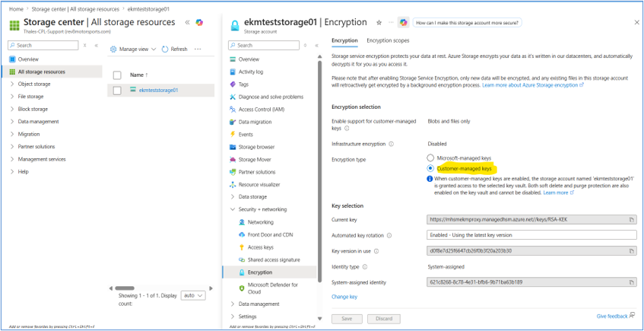The width and height of the screenshot is (644, 331).
Task: Click the storage account menu Search field
Action: (264, 45)
